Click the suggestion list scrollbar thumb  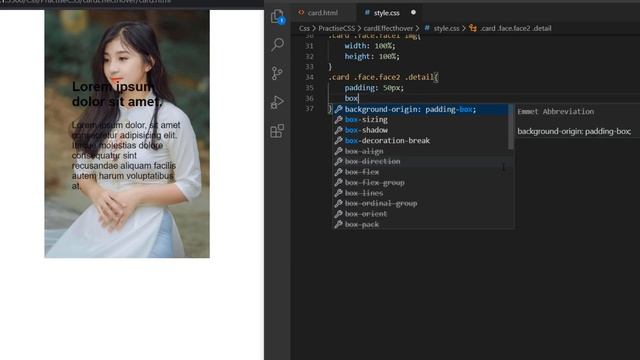511,127
